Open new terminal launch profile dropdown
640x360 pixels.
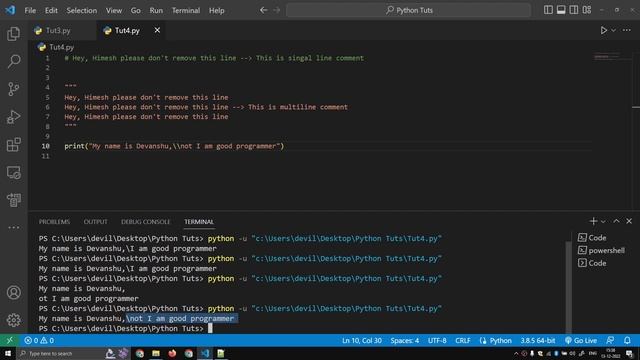pyautogui.click(x=603, y=222)
